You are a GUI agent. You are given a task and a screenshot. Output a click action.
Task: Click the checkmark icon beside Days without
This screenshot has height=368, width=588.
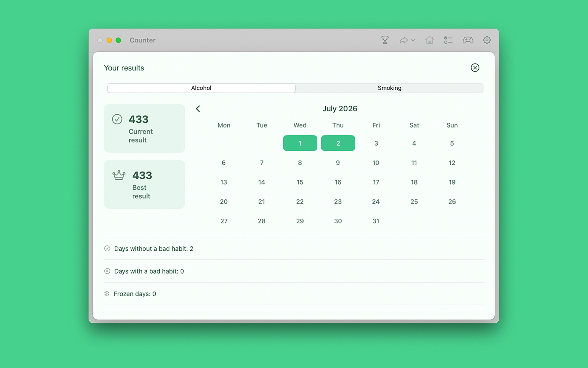point(107,248)
